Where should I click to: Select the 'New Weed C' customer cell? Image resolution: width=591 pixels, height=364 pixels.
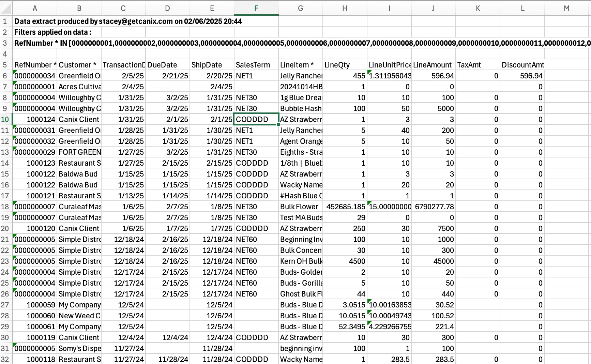[x=79, y=316]
